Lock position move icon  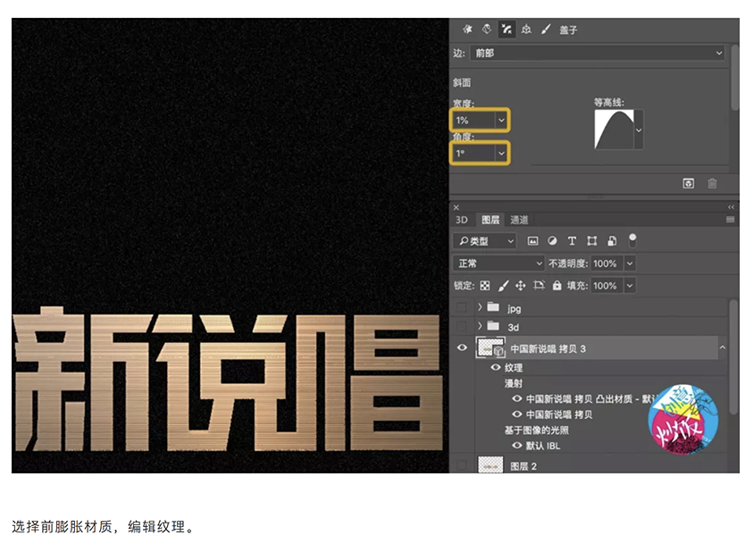(x=520, y=286)
